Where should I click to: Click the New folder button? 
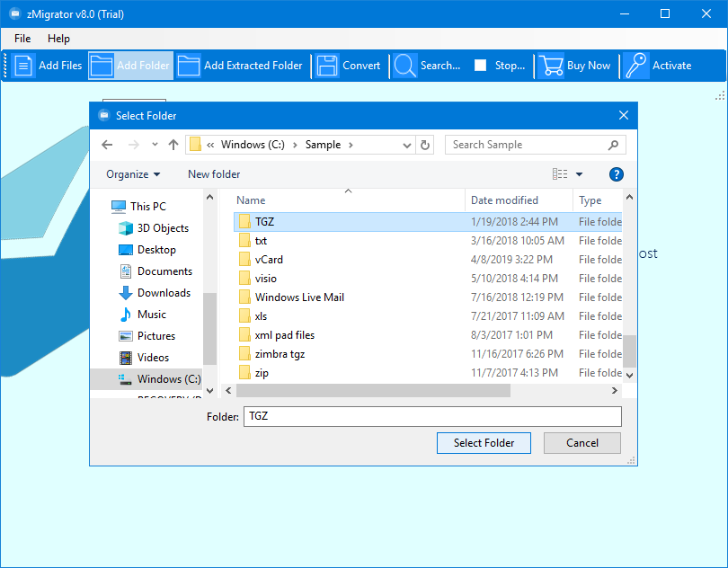(214, 174)
